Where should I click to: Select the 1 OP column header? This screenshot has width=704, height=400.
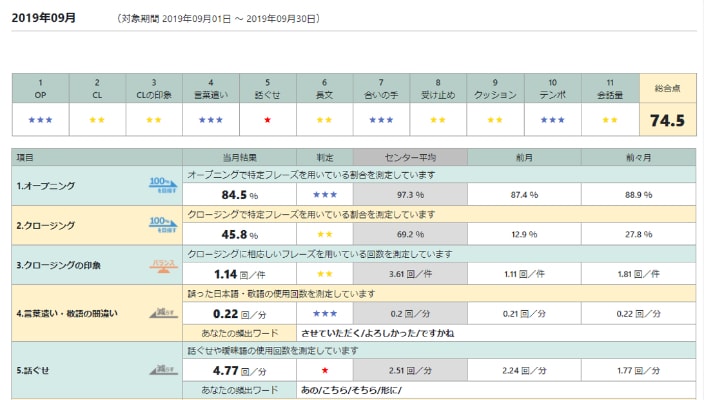[40, 88]
